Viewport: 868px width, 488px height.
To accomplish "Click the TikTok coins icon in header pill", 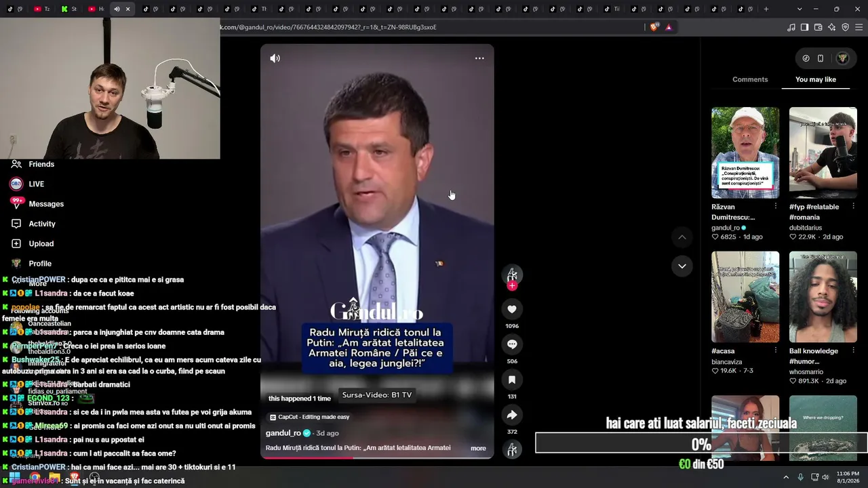I will coord(806,58).
